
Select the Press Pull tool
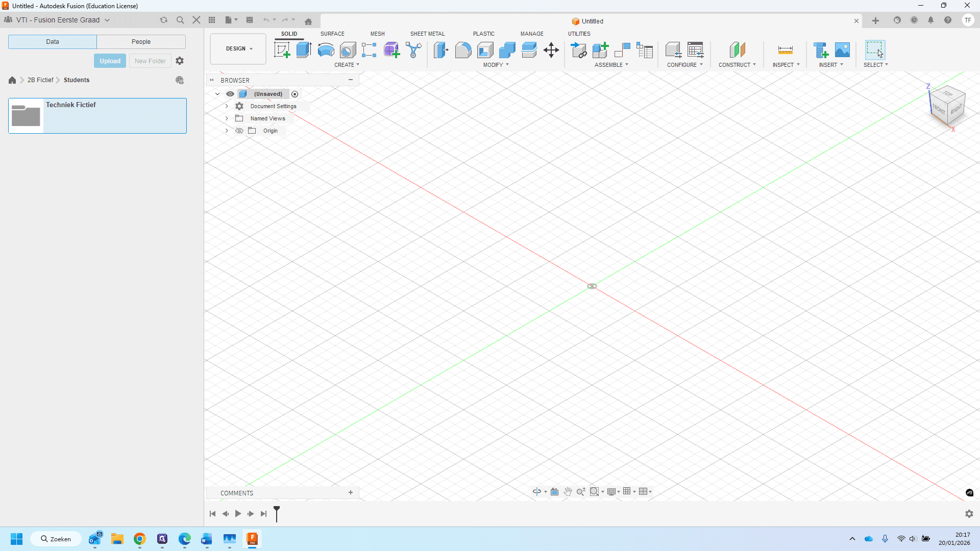coord(441,50)
